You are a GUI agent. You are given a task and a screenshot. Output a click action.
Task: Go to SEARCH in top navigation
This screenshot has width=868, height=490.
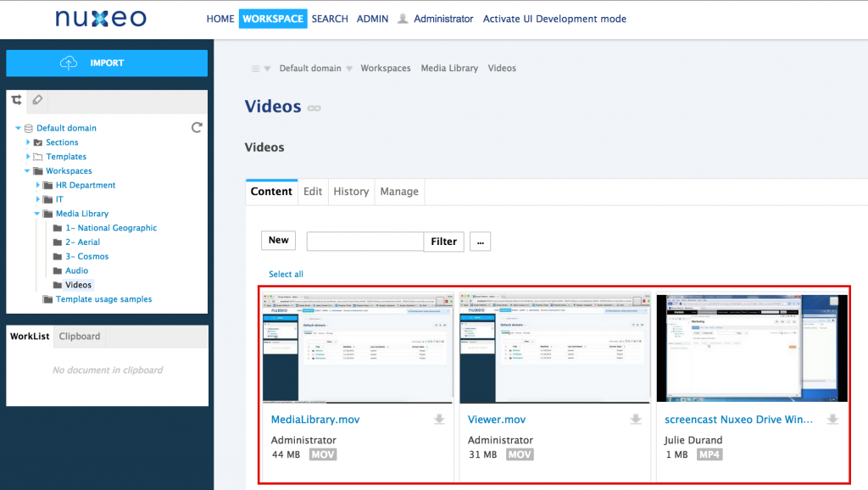point(330,19)
